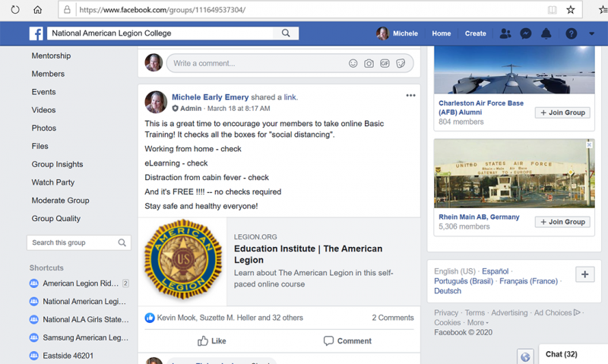
Task: Insert emoji in comment box
Action: [353, 63]
